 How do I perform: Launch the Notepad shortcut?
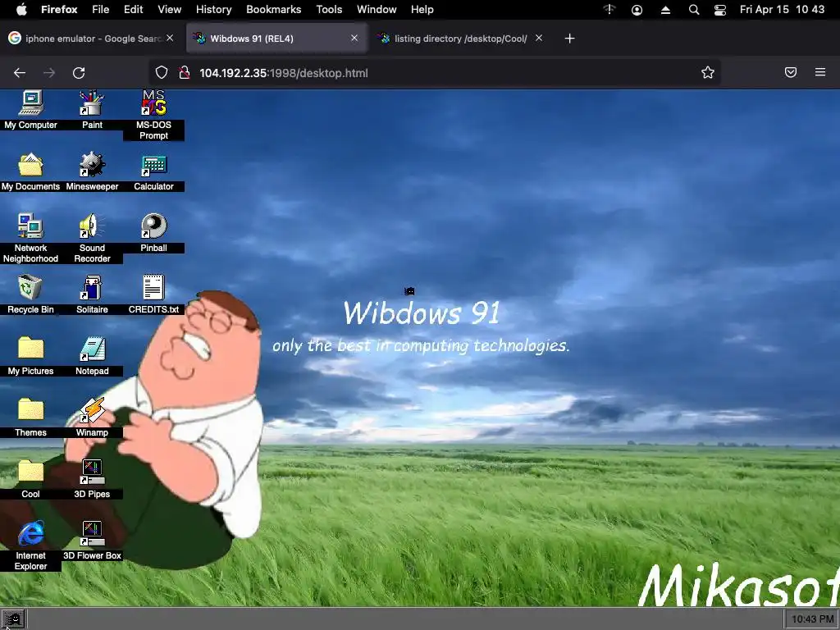tap(92, 356)
